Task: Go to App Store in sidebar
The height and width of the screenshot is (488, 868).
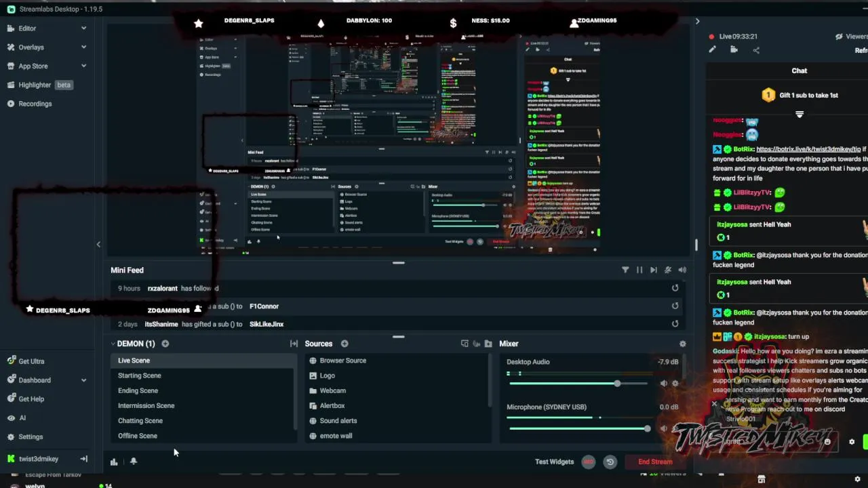Action: click(x=33, y=66)
